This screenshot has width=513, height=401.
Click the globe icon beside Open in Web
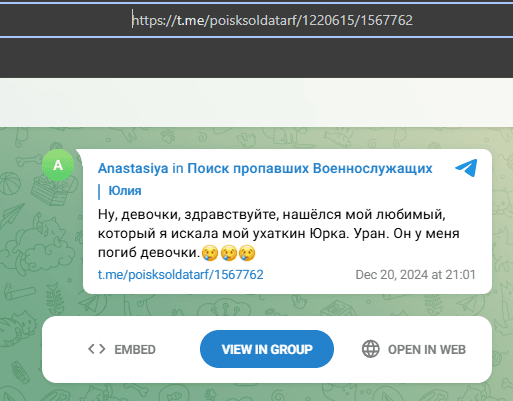pos(371,349)
